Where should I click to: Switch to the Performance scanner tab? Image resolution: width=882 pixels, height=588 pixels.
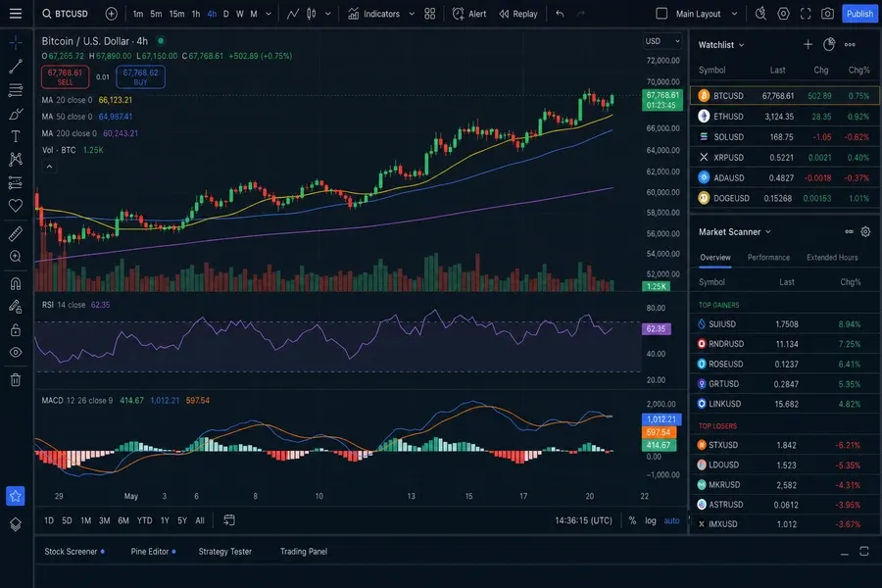[768, 257]
